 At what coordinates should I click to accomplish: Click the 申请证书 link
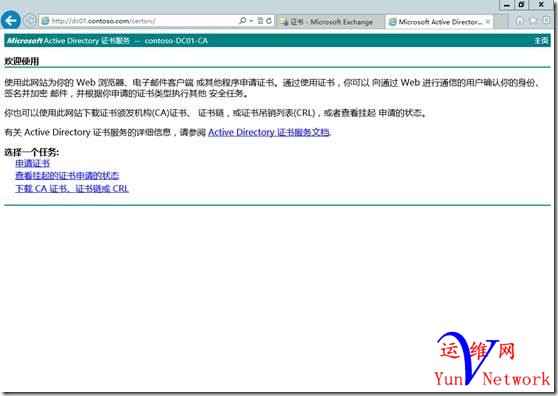point(32,163)
